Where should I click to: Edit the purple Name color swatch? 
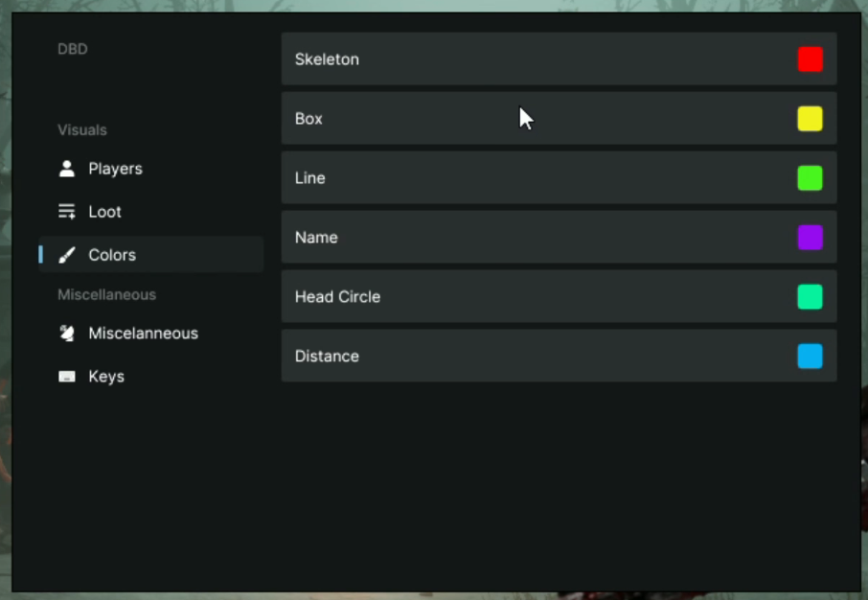[x=810, y=238]
